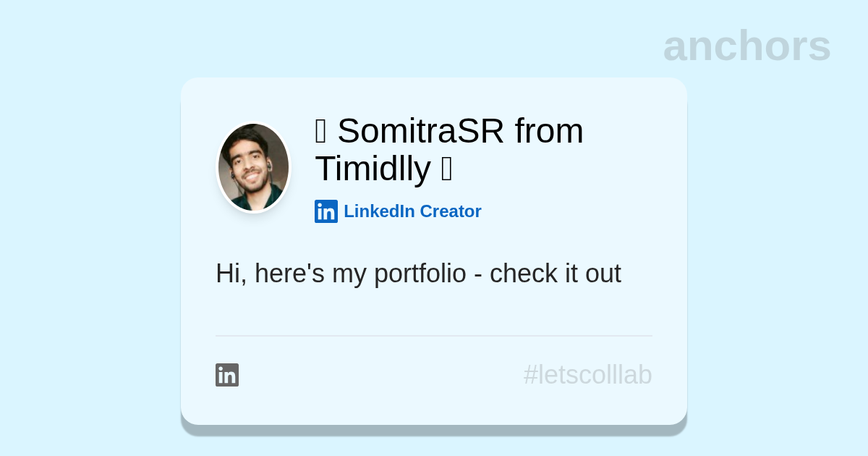The width and height of the screenshot is (868, 456).
Task: Click the word "here's" in the message
Action: pos(289,274)
